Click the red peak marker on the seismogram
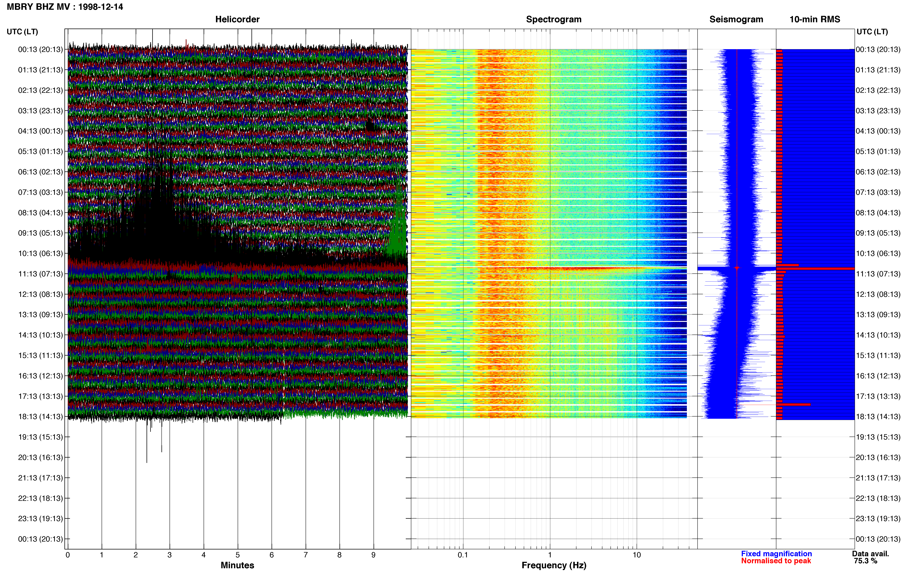Screen dimensions: 924x578 coord(737,268)
